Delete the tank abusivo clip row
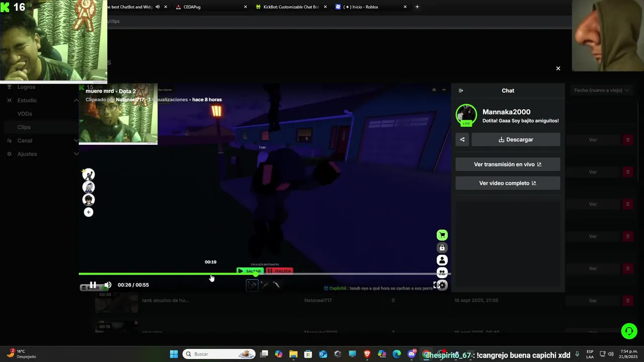644x362 pixels. pyautogui.click(x=627, y=301)
